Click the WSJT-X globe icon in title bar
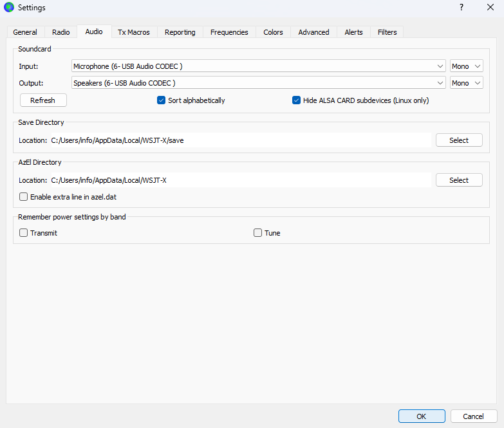 [9, 8]
